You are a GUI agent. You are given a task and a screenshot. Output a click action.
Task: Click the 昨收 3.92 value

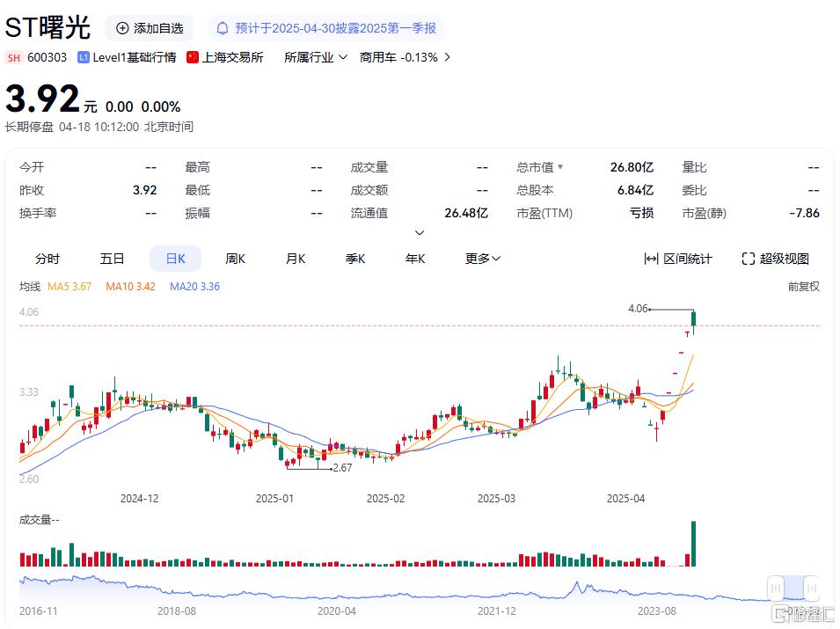click(x=144, y=190)
